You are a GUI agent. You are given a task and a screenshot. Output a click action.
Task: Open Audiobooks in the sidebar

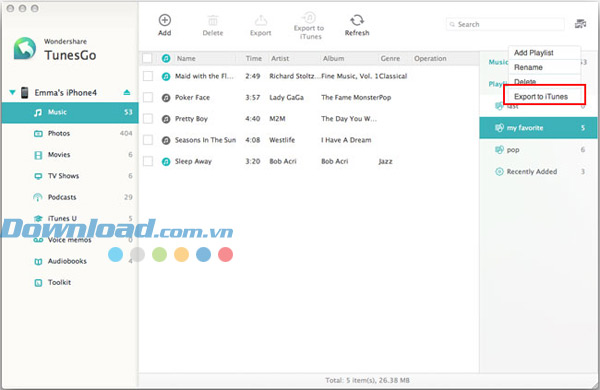[x=70, y=261]
